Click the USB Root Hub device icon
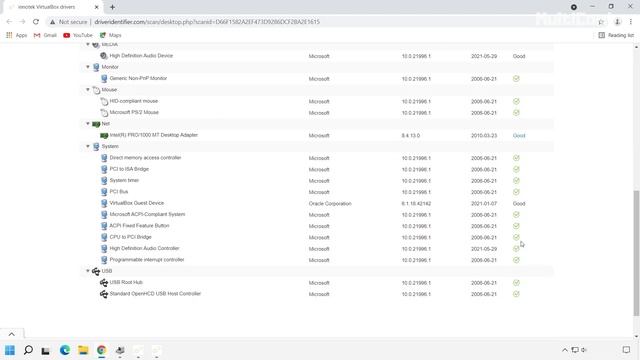This screenshot has width=640, height=360. [x=104, y=282]
